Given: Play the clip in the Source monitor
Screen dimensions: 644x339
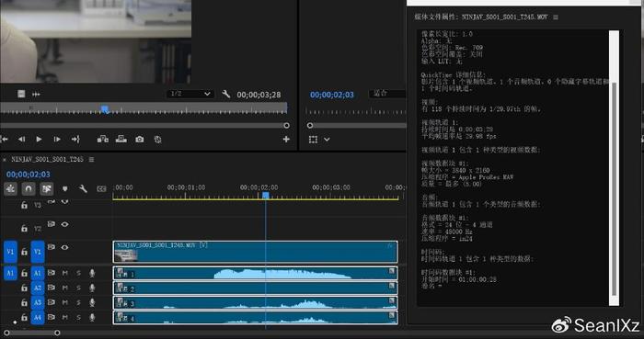Looking at the screenshot, I should [39, 140].
